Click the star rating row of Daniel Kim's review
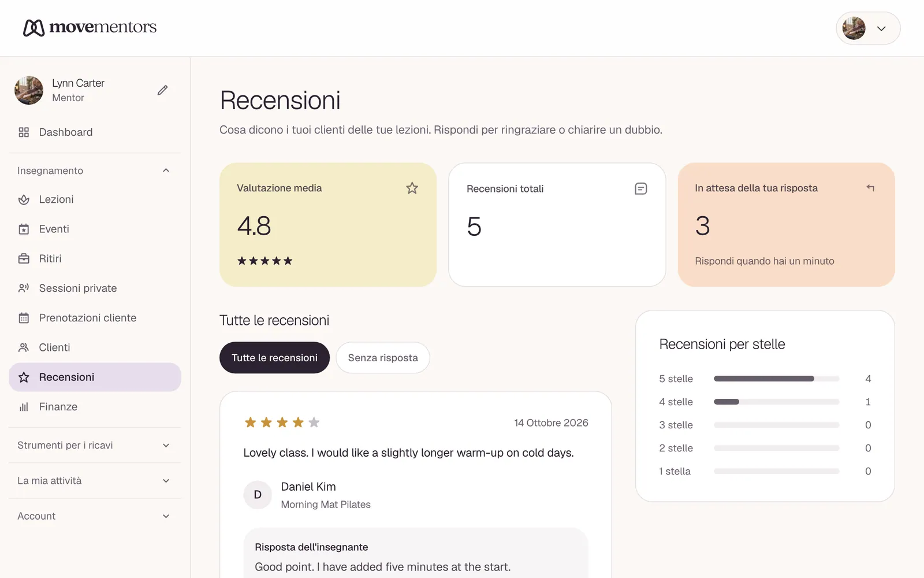 tap(282, 423)
